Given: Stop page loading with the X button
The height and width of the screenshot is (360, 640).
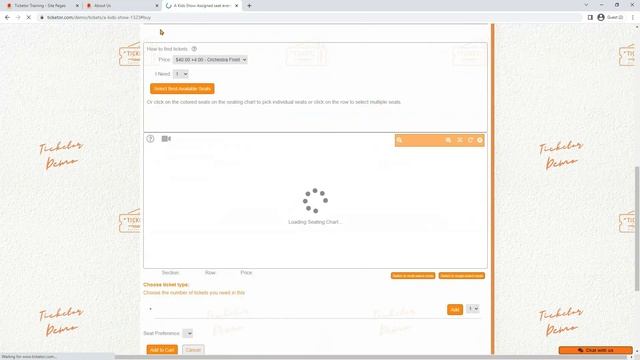Looking at the screenshot, I should (29, 18).
